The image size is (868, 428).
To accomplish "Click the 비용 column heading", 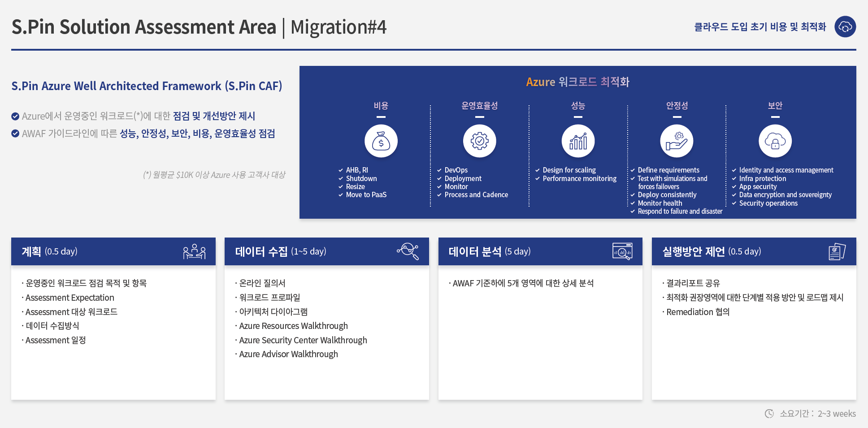I will 381,106.
